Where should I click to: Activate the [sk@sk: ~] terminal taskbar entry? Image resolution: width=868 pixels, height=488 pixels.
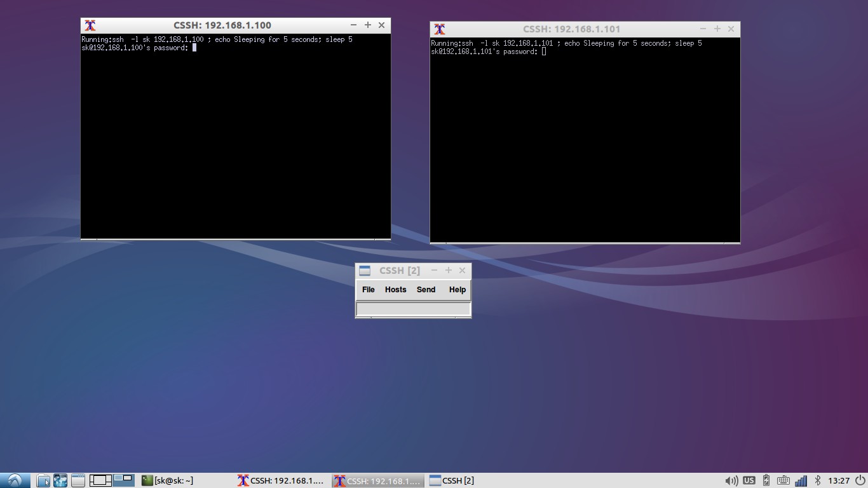168,480
